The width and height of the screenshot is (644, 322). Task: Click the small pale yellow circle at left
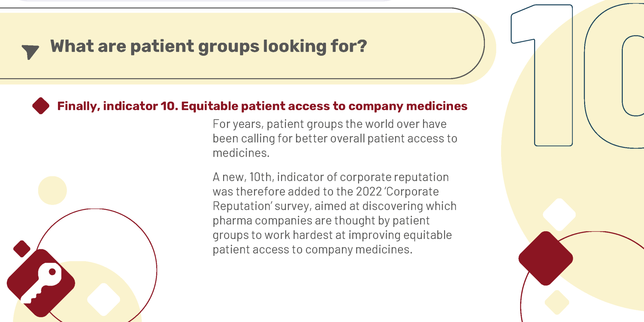click(x=52, y=190)
